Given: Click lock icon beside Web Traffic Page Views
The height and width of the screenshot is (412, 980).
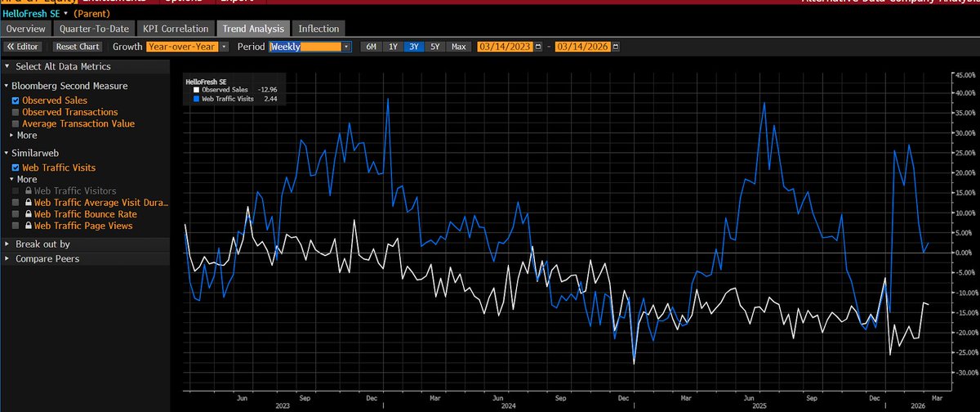Looking at the screenshot, I should [x=27, y=226].
